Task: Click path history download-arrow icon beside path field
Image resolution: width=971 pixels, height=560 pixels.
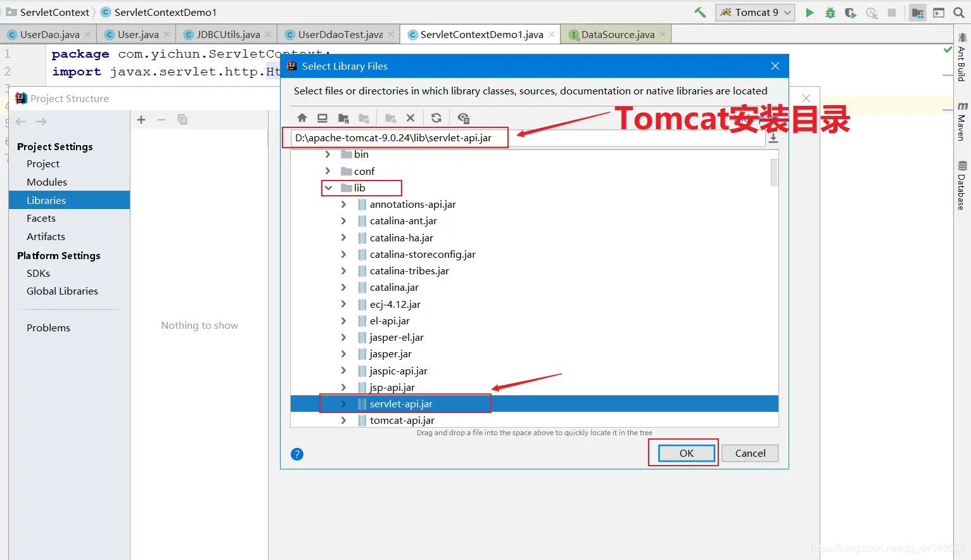Action: 773,139
